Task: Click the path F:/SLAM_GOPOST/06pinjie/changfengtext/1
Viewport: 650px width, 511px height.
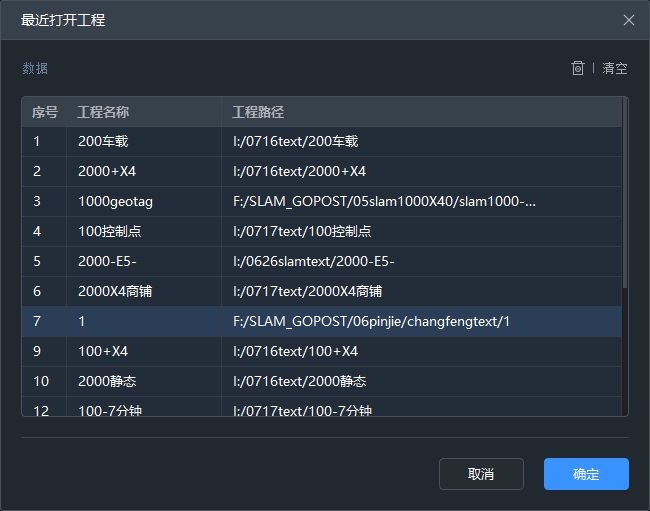Action: [x=371, y=322]
